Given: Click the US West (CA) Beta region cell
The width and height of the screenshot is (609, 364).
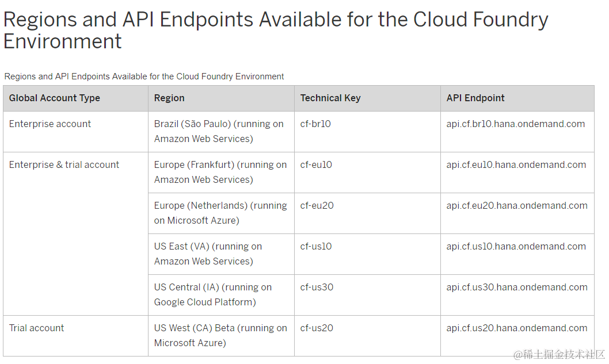Looking at the screenshot, I should click(220, 335).
